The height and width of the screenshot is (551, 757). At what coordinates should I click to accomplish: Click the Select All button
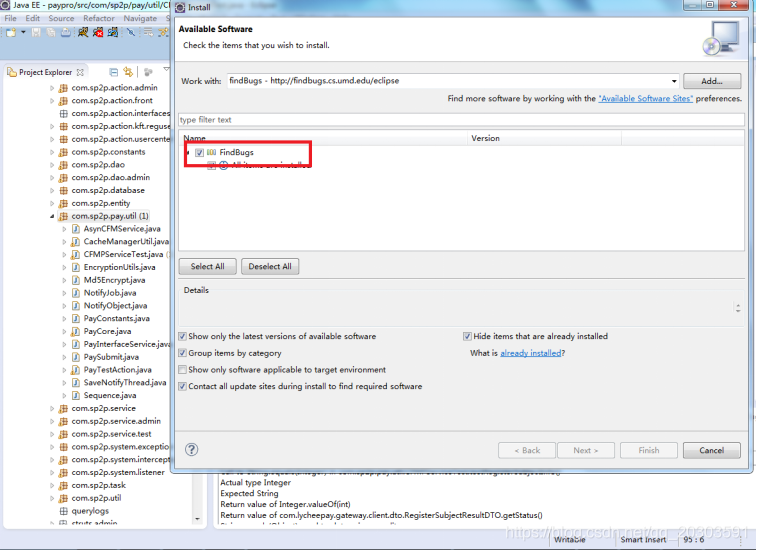[x=208, y=267]
